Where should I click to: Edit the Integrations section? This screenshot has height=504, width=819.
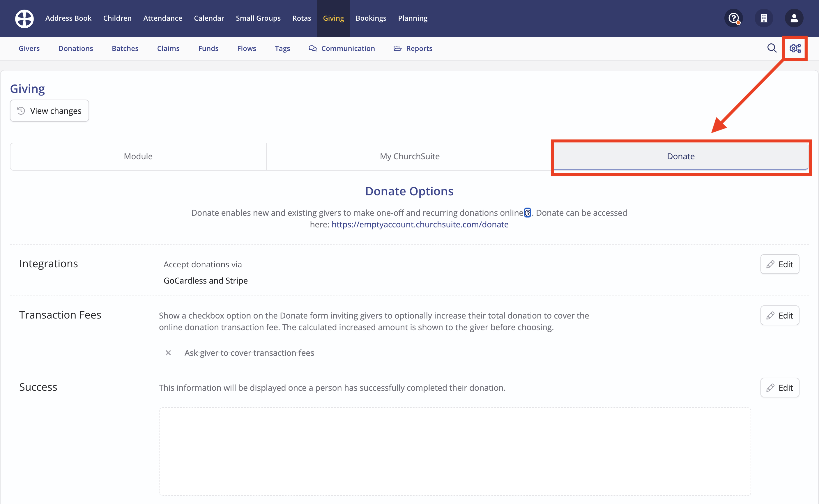(779, 264)
